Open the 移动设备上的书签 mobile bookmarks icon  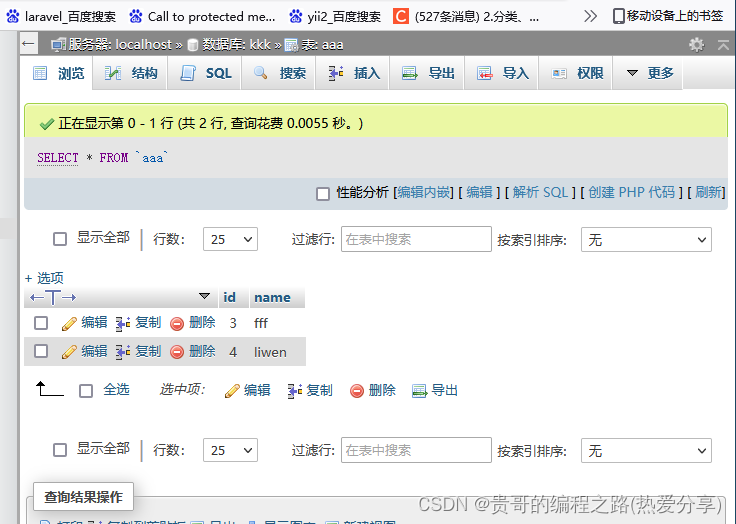click(x=619, y=16)
